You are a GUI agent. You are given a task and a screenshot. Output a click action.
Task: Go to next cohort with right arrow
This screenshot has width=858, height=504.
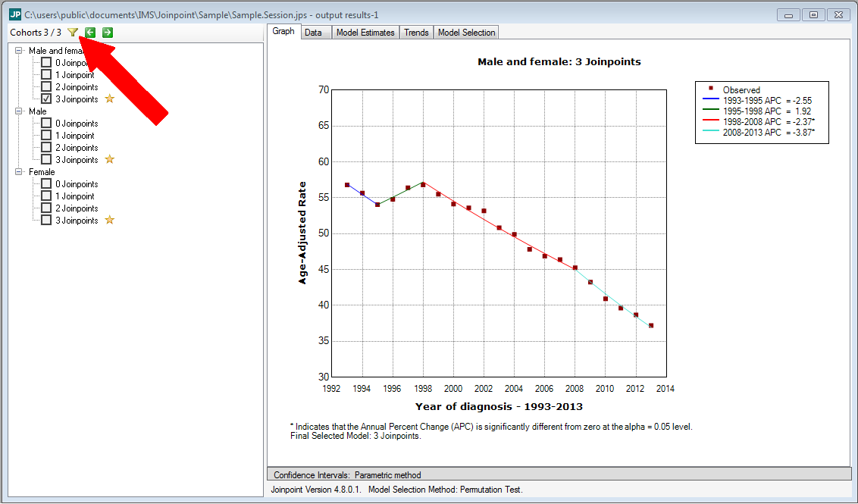[108, 32]
